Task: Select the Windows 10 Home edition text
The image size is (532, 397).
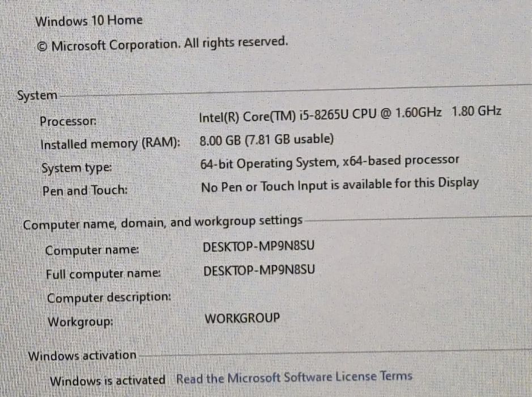Action: coord(89,21)
